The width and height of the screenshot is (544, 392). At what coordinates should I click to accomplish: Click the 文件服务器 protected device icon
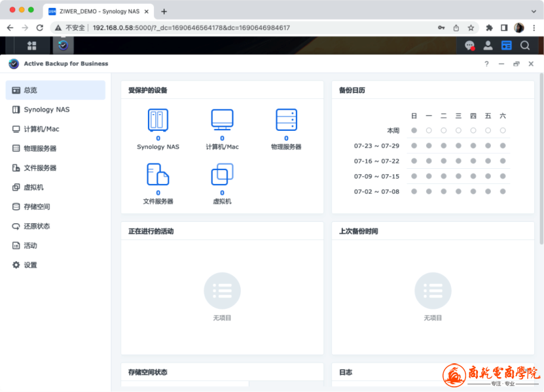[158, 175]
